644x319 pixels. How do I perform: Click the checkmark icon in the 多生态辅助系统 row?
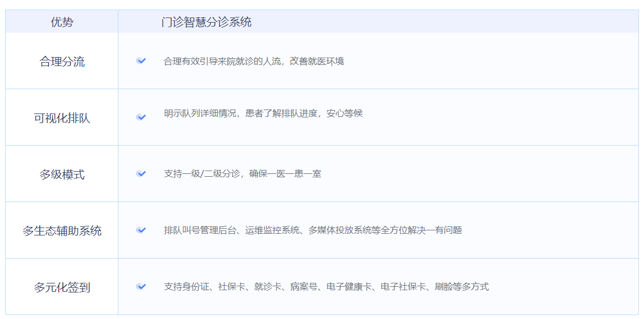[x=141, y=230]
